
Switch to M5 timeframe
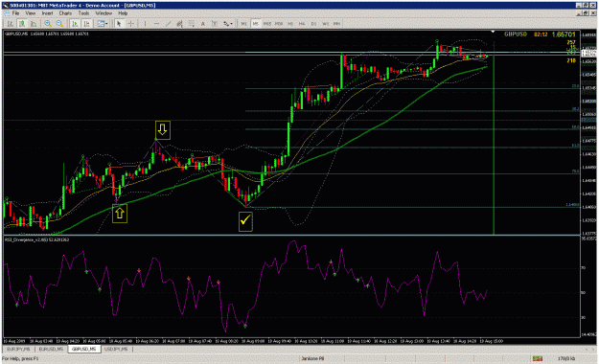(x=255, y=24)
